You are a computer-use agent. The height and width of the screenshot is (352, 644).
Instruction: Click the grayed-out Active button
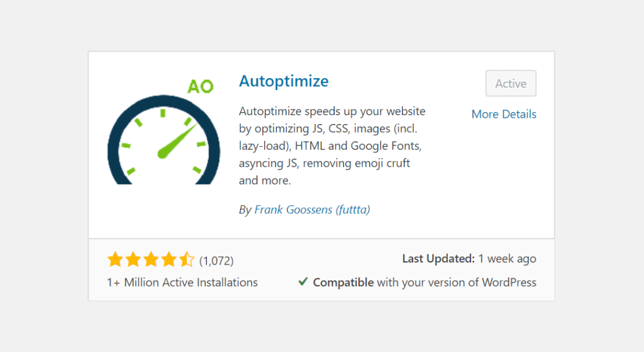[x=511, y=84]
